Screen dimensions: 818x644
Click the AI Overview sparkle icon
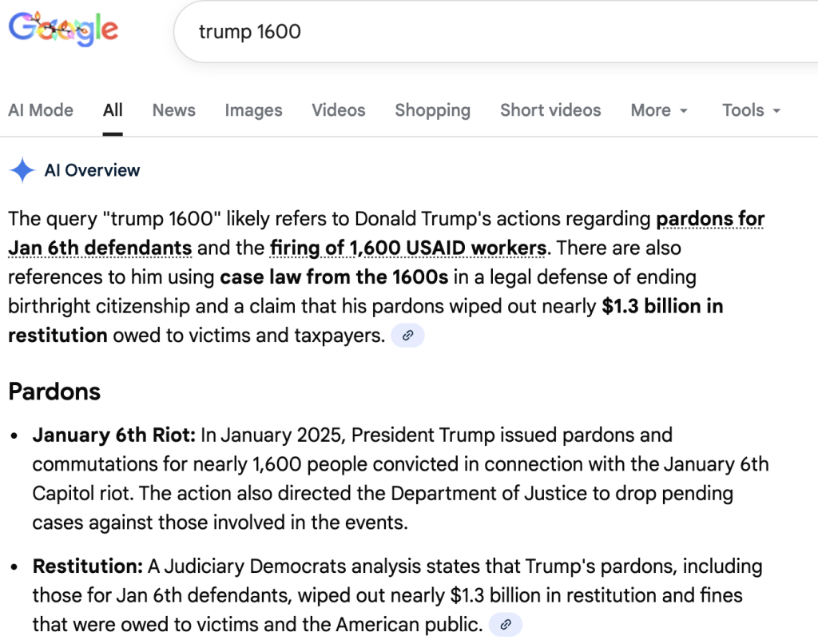click(22, 170)
